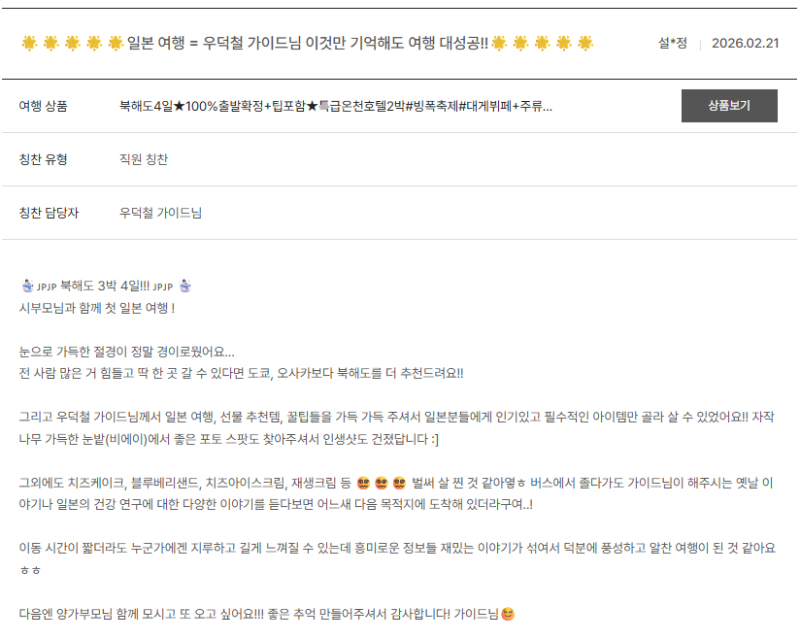800x640 pixels.
Task: Click the line '시부모님과 함께 첫 일본 여행 !'
Action: point(97,308)
